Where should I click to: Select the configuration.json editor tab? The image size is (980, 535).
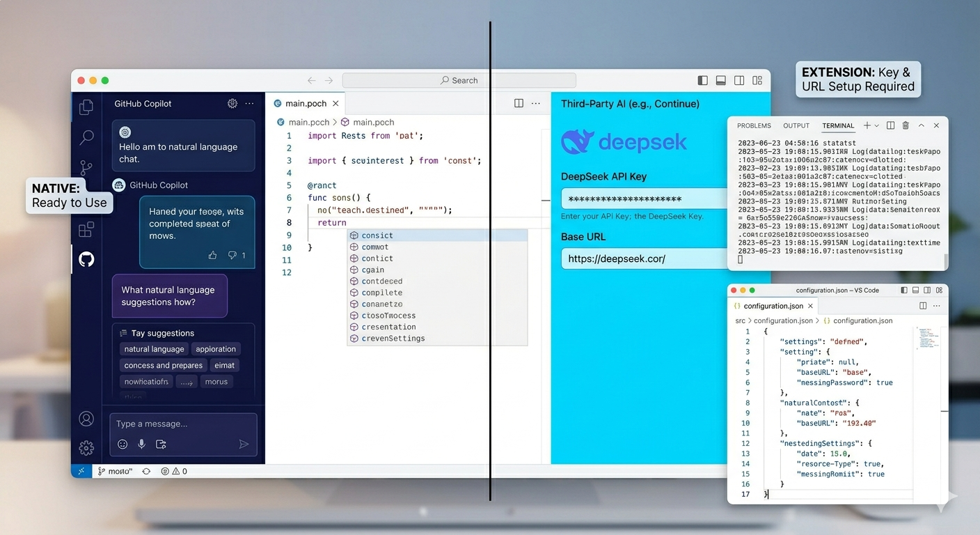773,306
